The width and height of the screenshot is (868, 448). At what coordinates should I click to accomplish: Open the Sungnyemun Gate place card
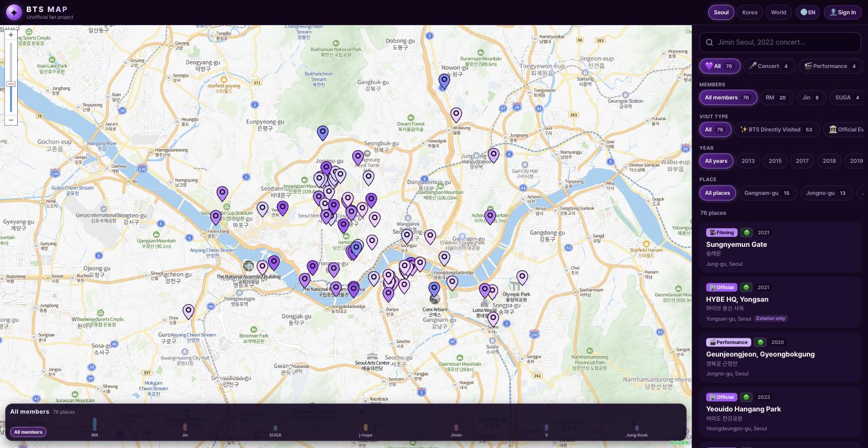(780, 247)
